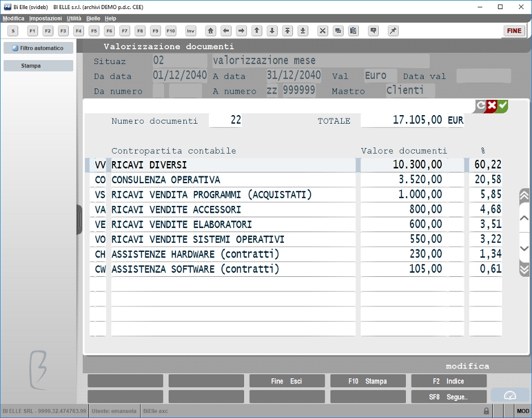Open the Impostazioni menu

(x=45, y=18)
